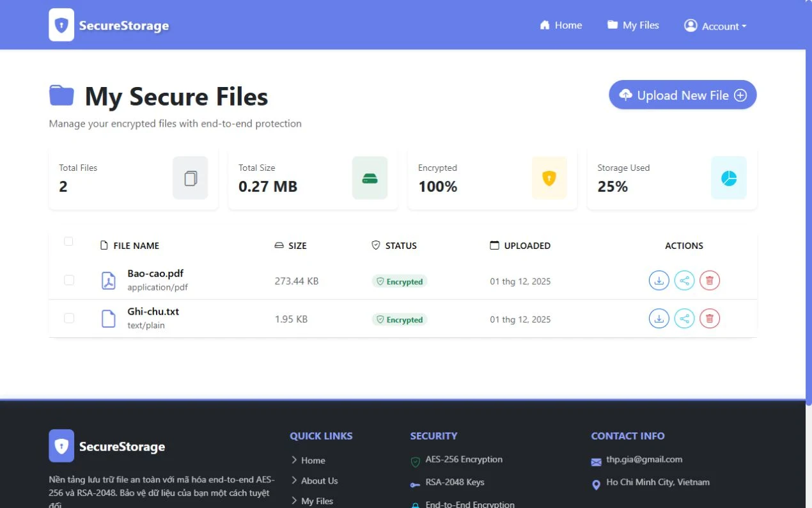Click the 0.27 MB total size value

pos(268,187)
